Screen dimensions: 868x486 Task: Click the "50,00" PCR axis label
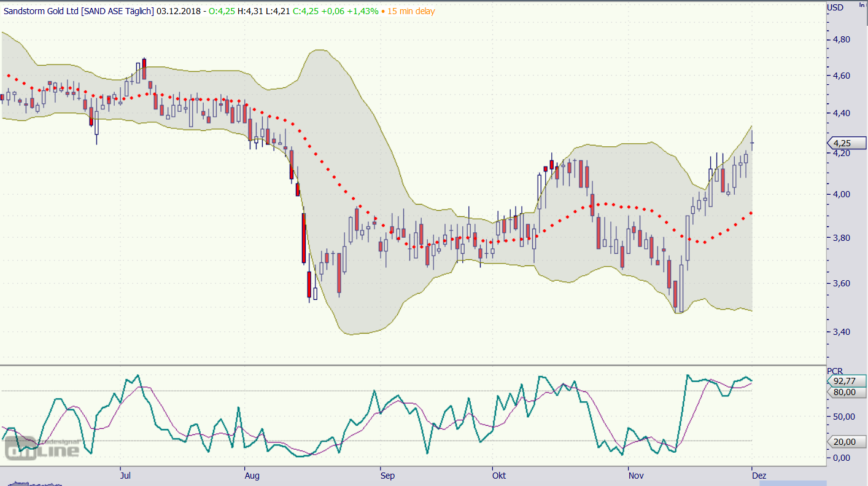click(845, 417)
